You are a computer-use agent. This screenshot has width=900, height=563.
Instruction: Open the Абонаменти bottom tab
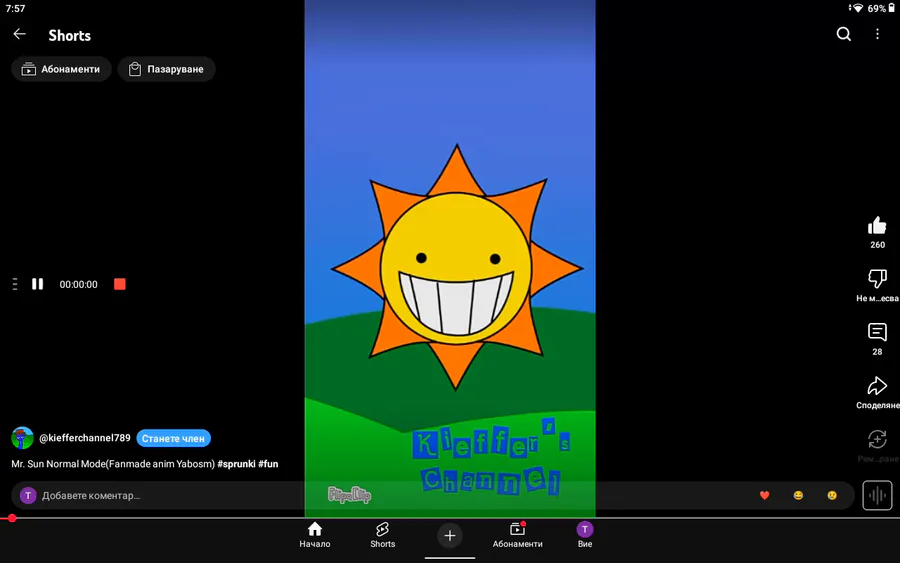(x=517, y=535)
